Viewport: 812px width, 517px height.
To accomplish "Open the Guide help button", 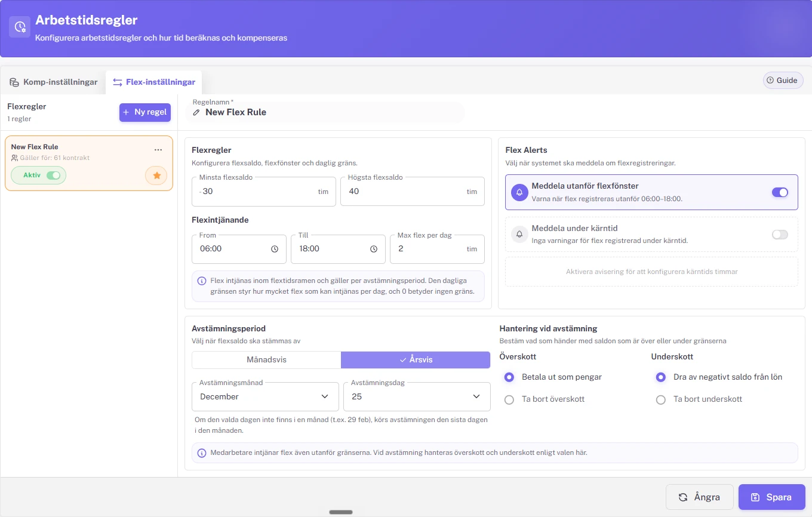I will click(783, 81).
